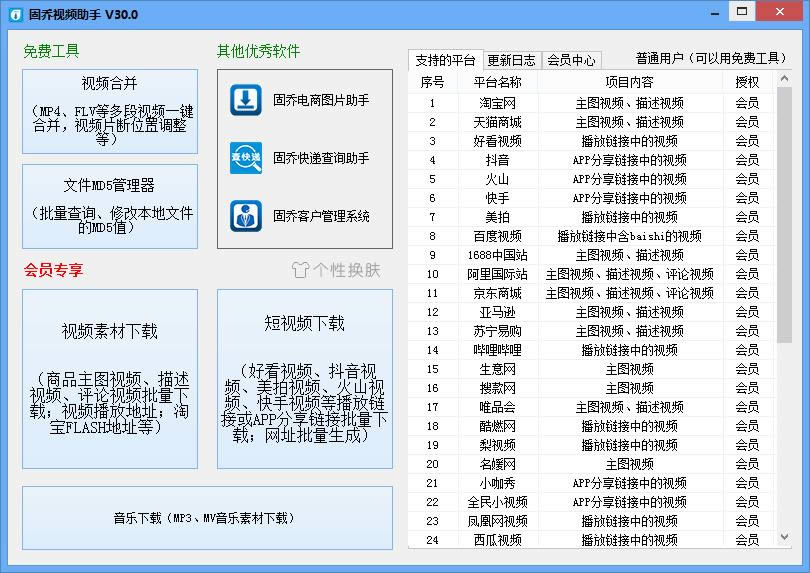Select the 全民小视频 row

click(592, 502)
